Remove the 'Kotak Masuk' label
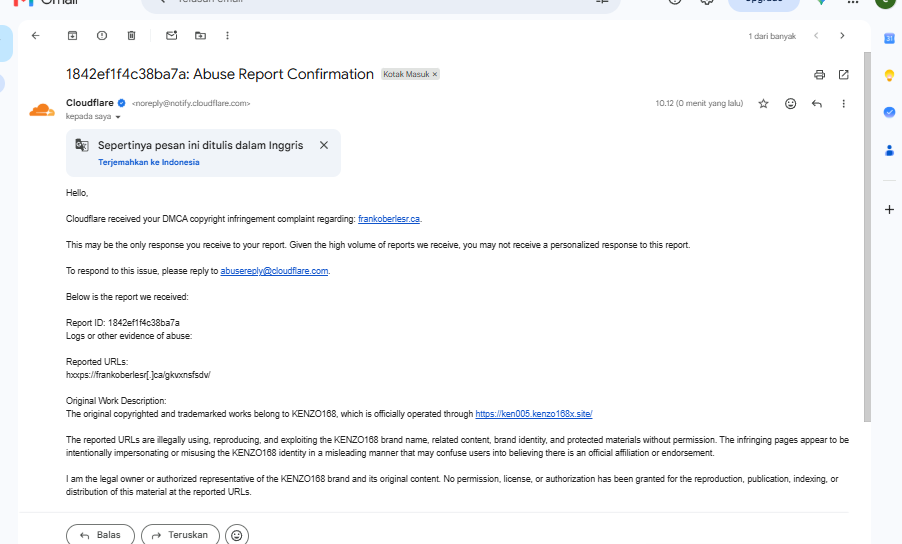This screenshot has height=544, width=902. coord(435,74)
